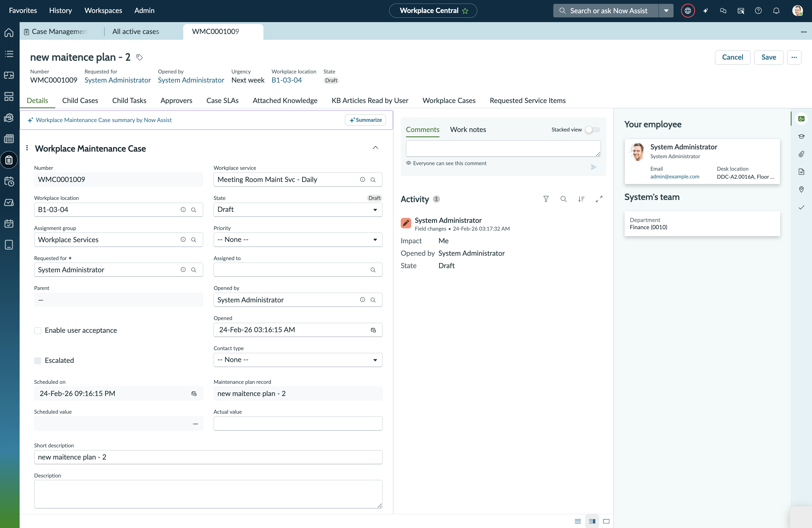Open the search bar dropdown arrow
The width and height of the screenshot is (812, 528).
click(666, 10)
